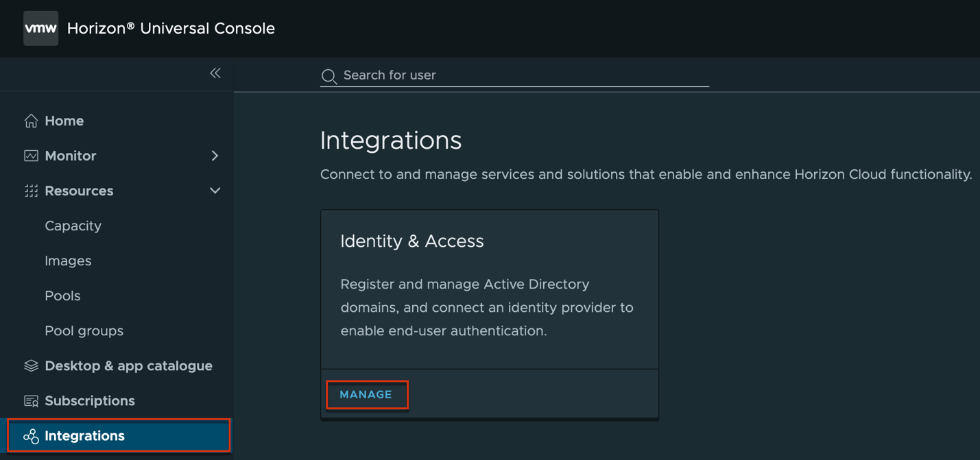
Task: Click the vmw logo icon
Action: pos(41,28)
